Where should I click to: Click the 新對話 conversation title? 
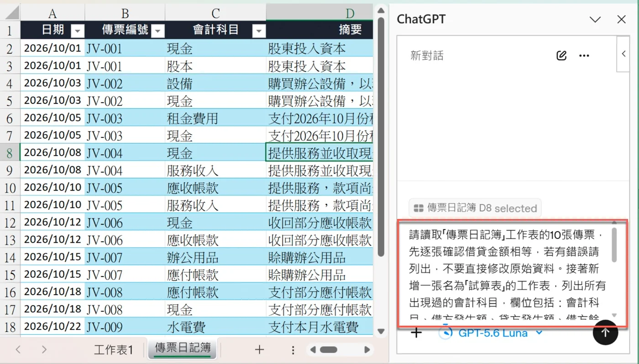point(427,56)
